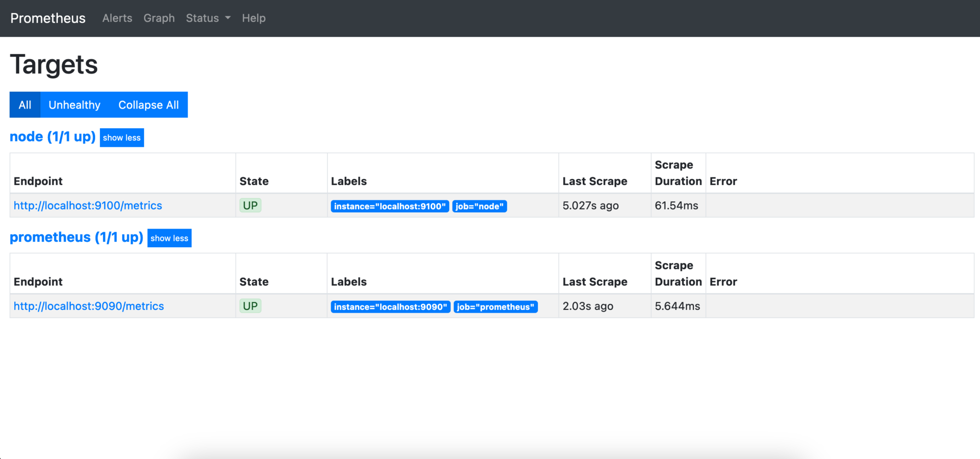Image resolution: width=980 pixels, height=459 pixels.
Task: Collapse the node job table via show less
Action: click(x=122, y=138)
